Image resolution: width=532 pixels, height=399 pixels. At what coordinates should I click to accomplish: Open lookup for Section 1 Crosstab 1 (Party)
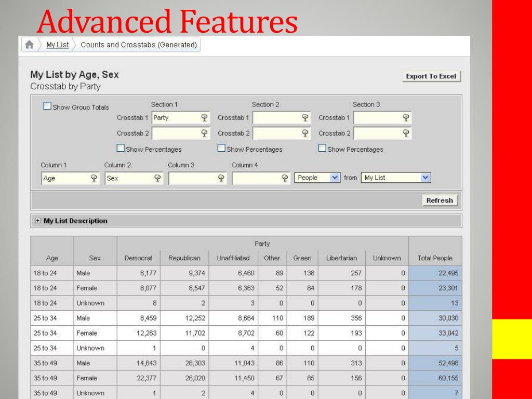204,118
